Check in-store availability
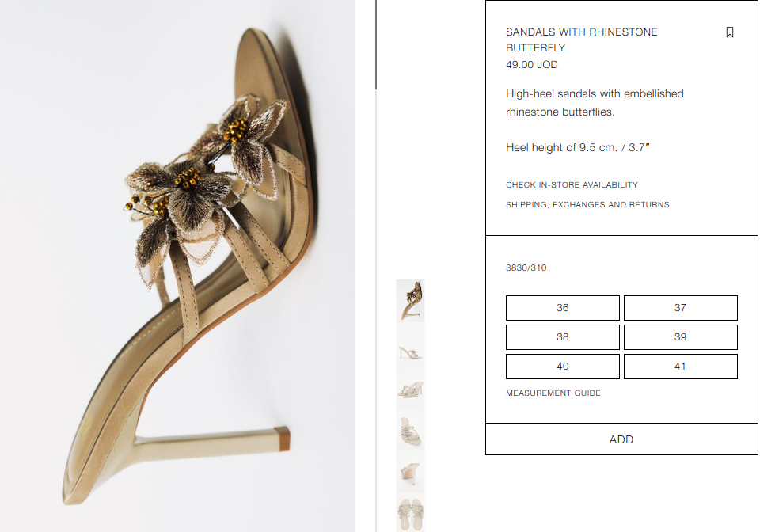760x532 pixels. coord(572,185)
